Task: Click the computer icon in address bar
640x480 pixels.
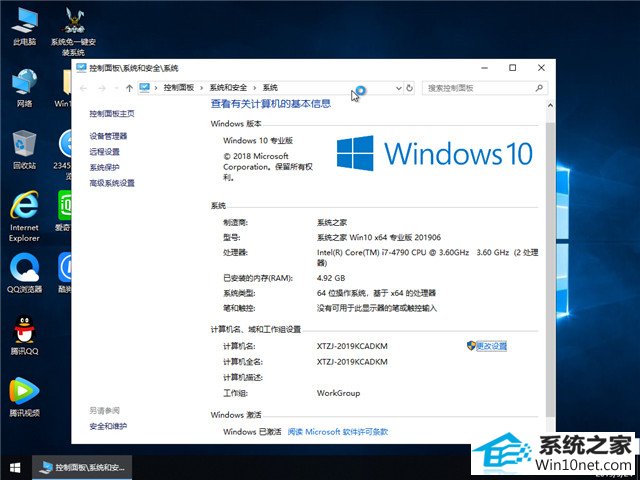Action: tap(144, 87)
